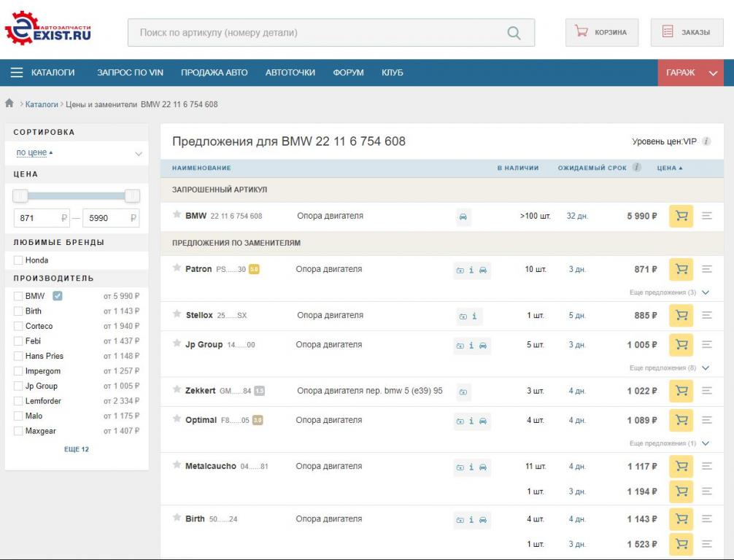Open the ФОРУМ page

[348, 72]
